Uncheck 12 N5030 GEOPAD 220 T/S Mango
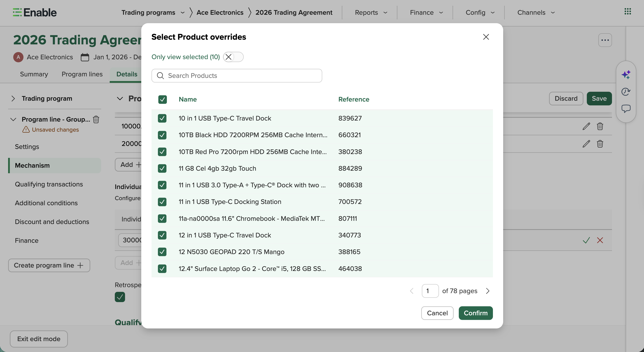Image resolution: width=644 pixels, height=352 pixels. click(162, 252)
